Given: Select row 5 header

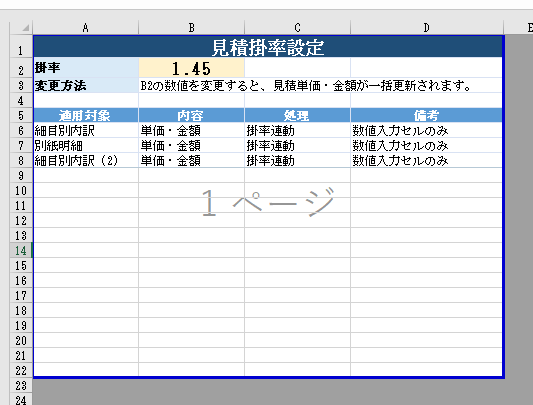Looking at the screenshot, I should pos(21,115).
